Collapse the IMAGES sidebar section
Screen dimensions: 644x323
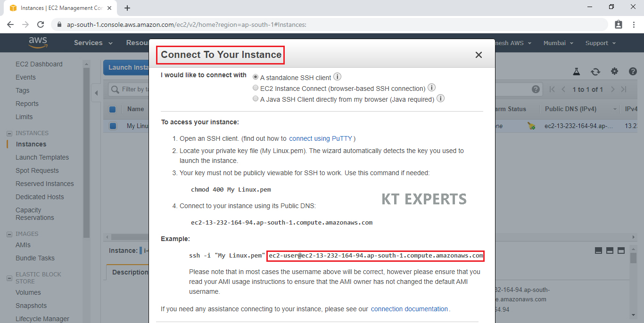coord(9,234)
